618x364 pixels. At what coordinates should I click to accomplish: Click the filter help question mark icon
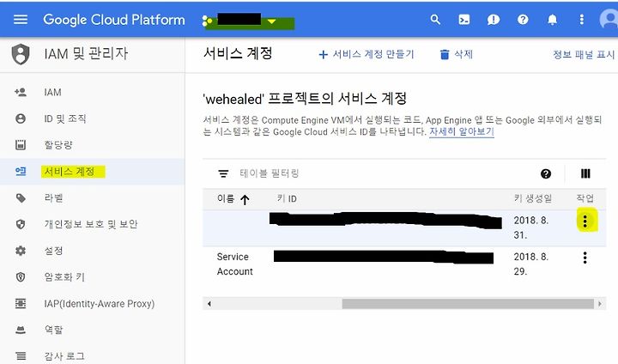click(546, 173)
